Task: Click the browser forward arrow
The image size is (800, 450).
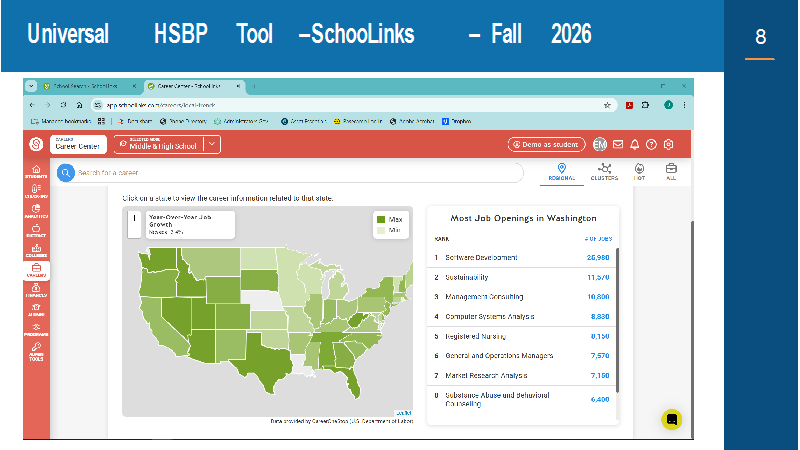Action: click(x=47, y=105)
